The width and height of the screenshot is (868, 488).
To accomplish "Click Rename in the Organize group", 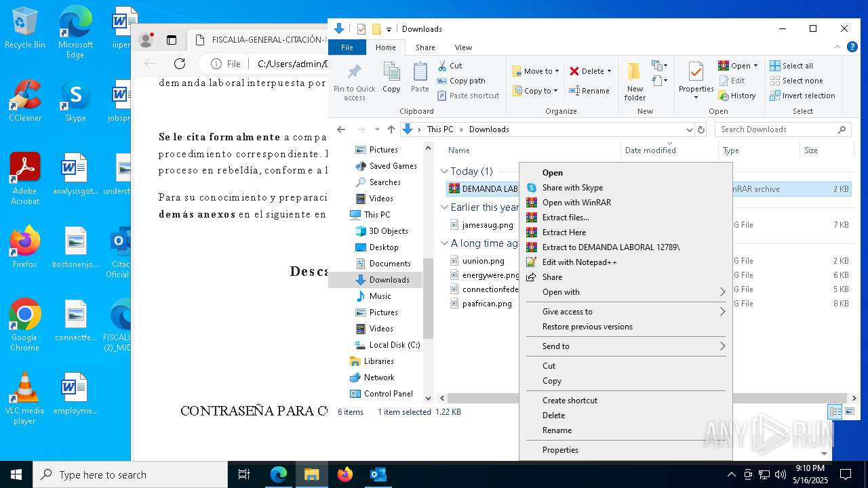I will (x=589, y=91).
